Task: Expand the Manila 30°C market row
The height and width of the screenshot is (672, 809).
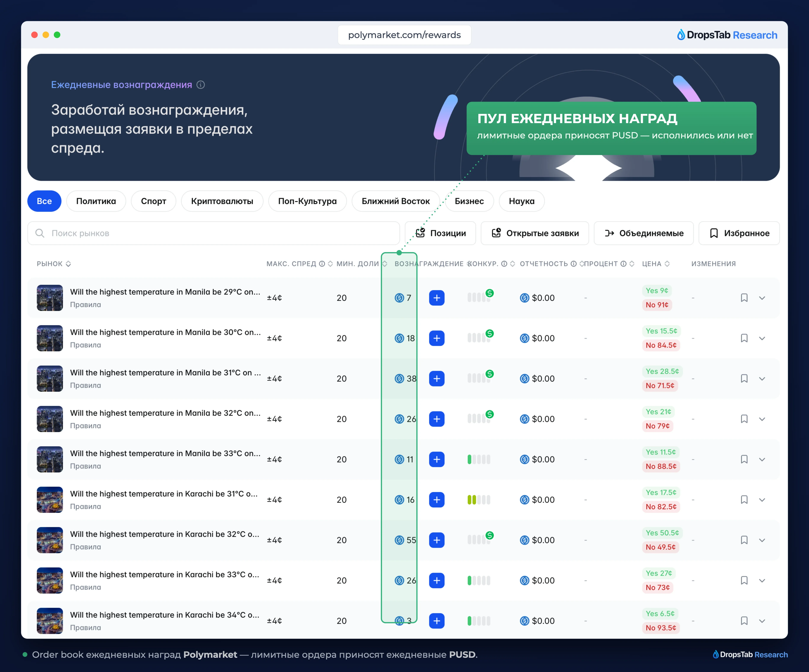Action: 762,338
